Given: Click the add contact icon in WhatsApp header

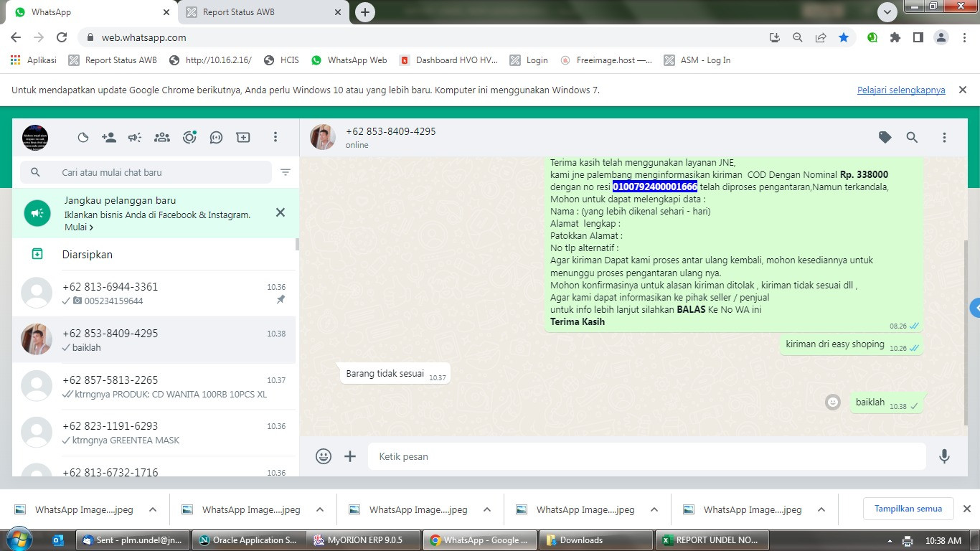Looking at the screenshot, I should 109,137.
